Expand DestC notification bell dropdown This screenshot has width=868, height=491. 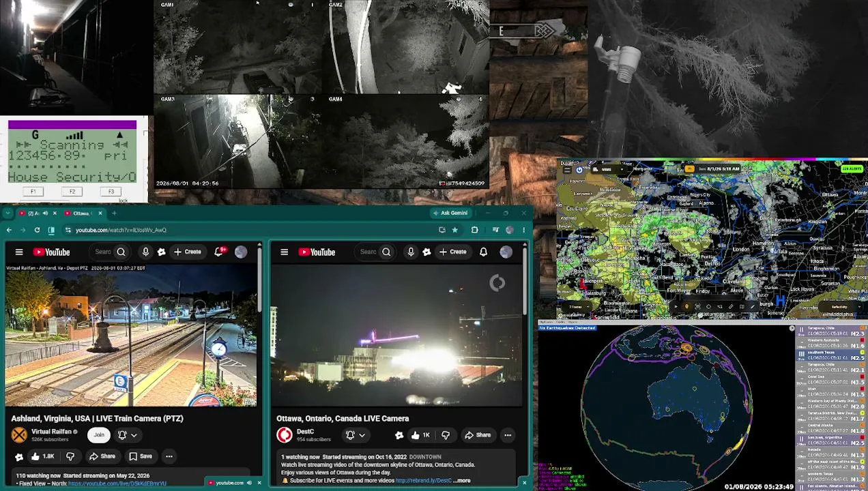362,435
